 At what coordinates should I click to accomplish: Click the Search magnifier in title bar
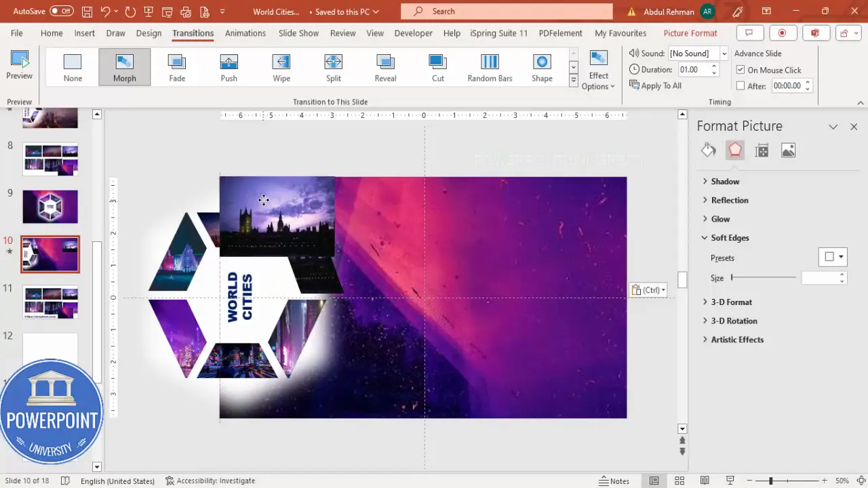click(x=418, y=12)
